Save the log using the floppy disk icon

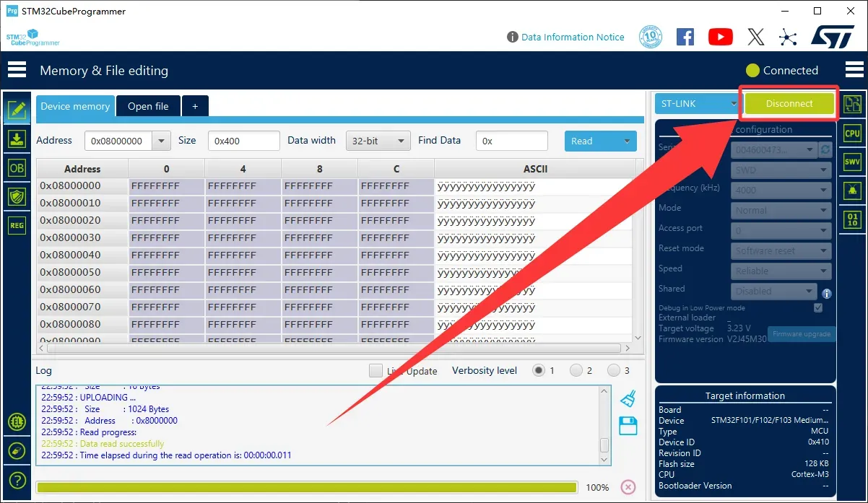click(628, 426)
